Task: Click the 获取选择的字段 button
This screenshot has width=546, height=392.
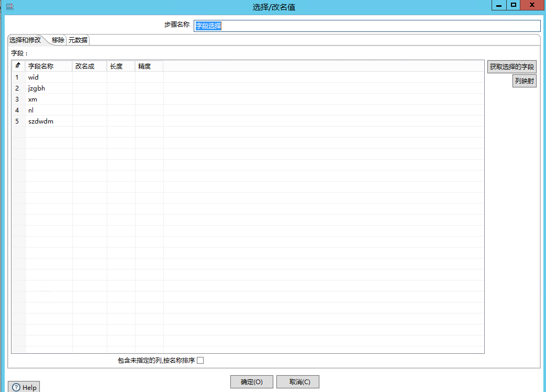Action: pos(511,66)
